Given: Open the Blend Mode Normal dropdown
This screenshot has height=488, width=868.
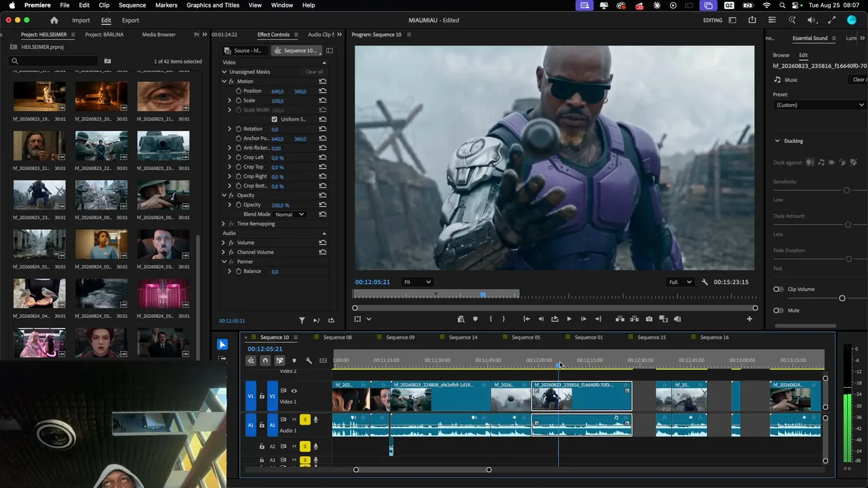Looking at the screenshot, I should click(290, 214).
